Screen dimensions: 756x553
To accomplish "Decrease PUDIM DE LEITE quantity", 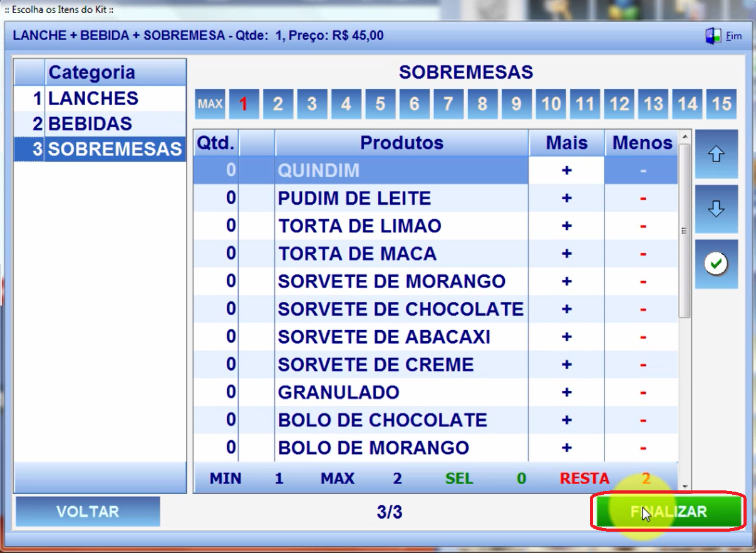I will tap(643, 199).
